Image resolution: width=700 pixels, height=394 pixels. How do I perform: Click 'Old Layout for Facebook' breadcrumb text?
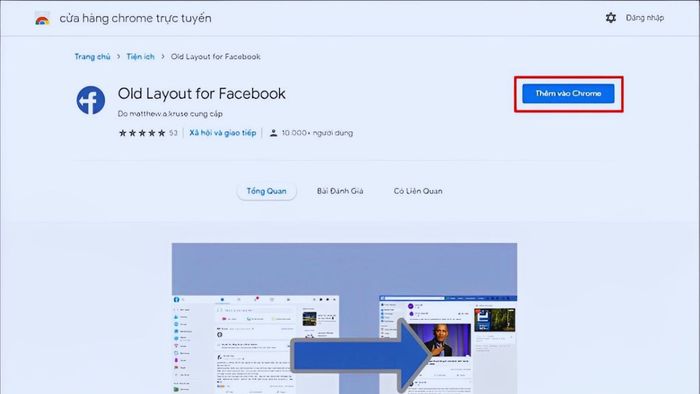216,57
